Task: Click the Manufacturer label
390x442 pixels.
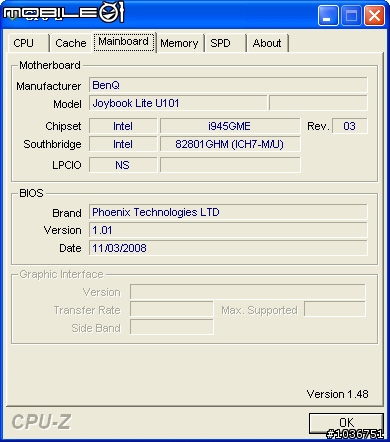Action: (49, 86)
